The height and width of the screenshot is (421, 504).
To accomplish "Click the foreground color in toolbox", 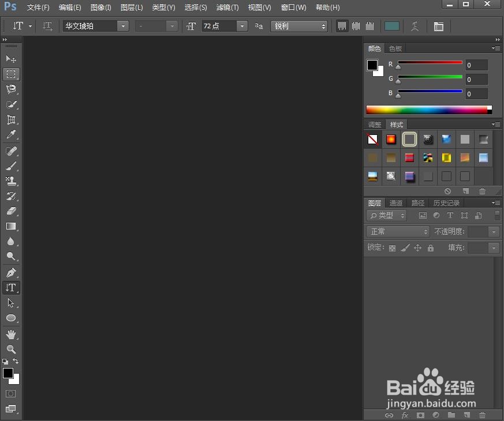I will (8, 373).
